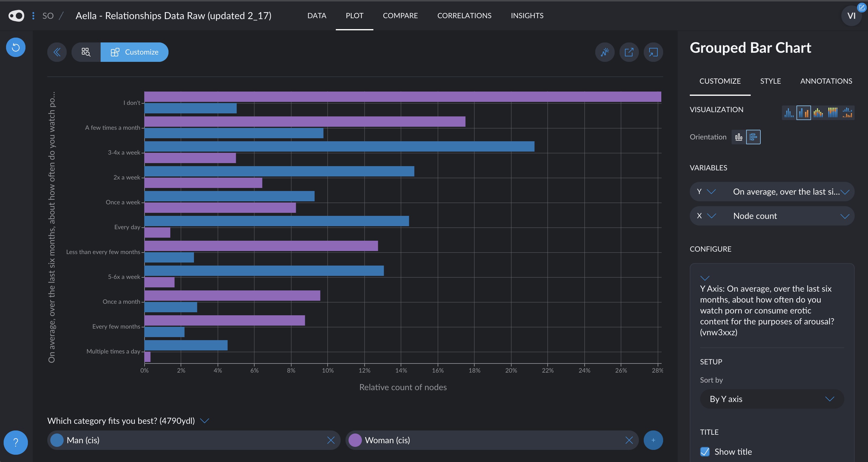
Task: Click the magic wand auto-plot icon
Action: (x=605, y=52)
